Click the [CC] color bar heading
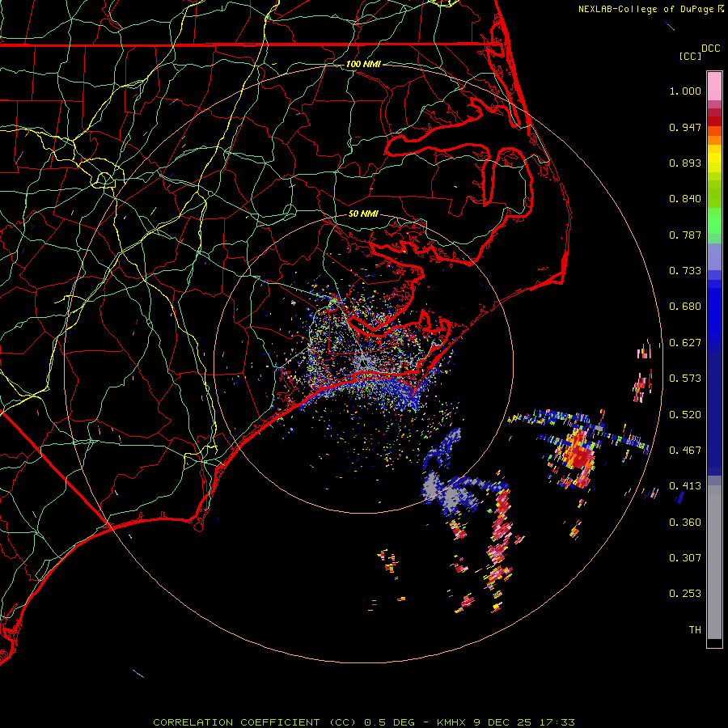Screen dimensions: 728x728 (690, 56)
